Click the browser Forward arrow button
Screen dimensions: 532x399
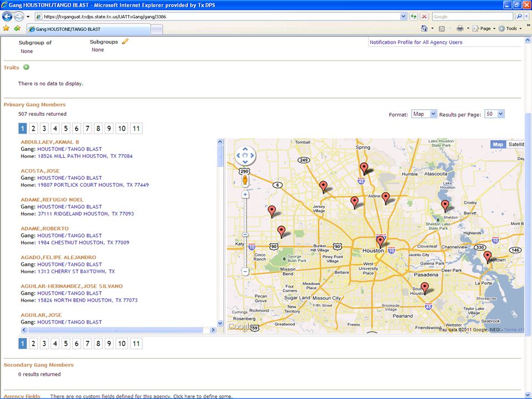(19, 16)
